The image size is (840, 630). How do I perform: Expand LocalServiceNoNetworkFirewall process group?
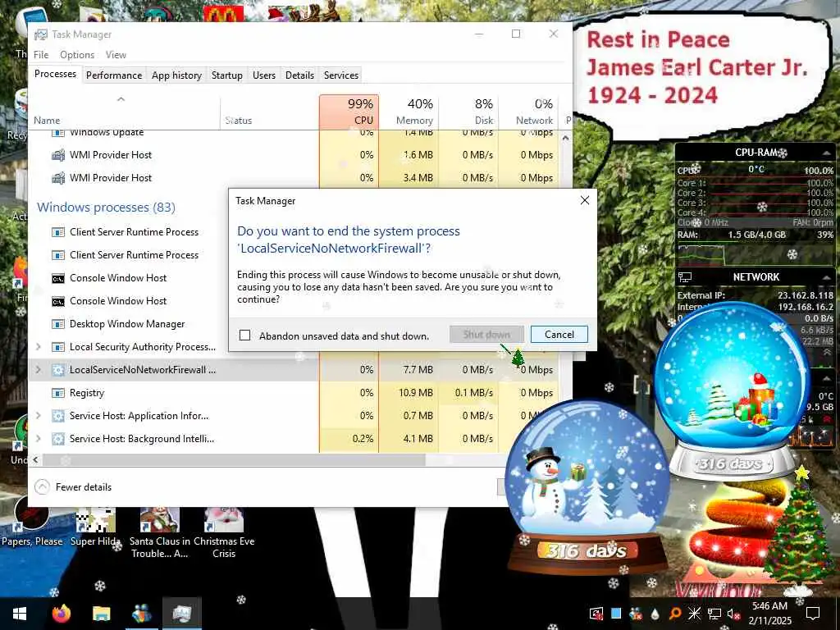click(x=38, y=370)
